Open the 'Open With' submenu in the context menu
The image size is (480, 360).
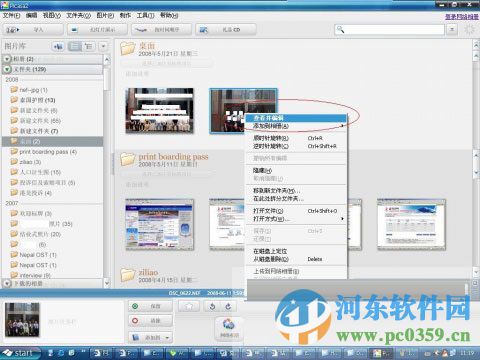(296, 219)
